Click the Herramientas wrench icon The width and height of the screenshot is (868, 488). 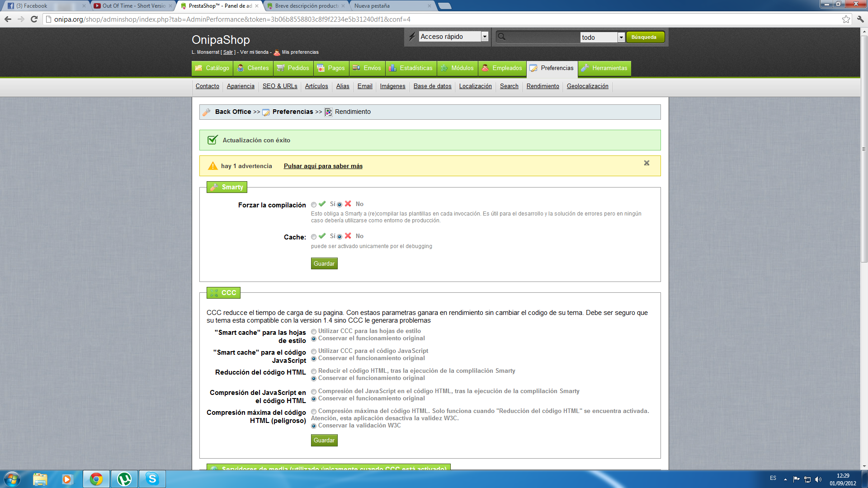pos(585,68)
